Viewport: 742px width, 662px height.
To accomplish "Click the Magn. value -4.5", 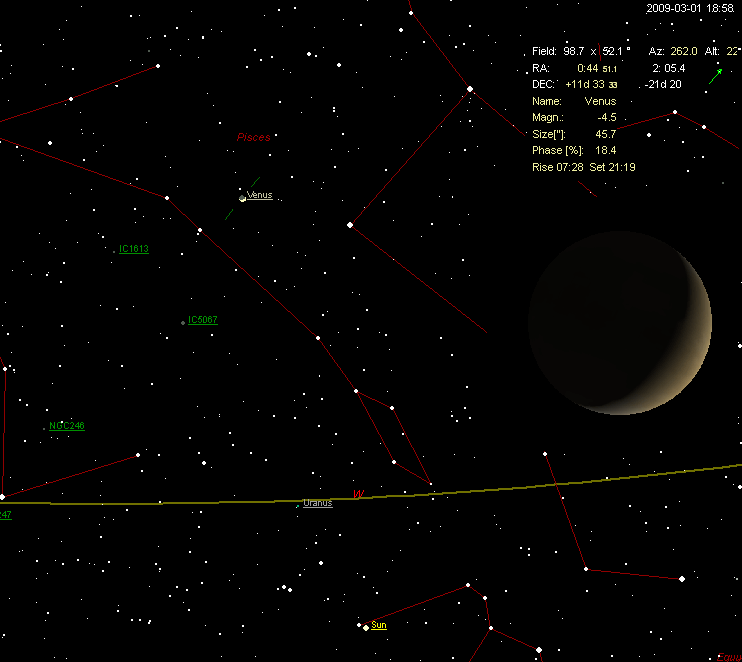I will (605, 118).
